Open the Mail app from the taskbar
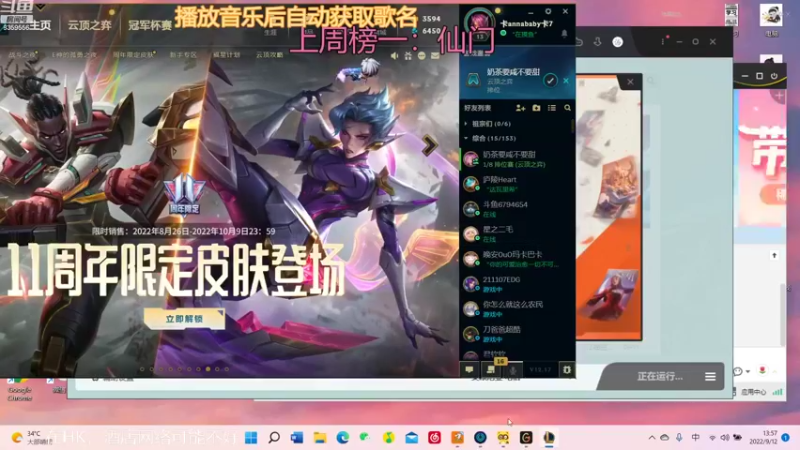Image resolution: width=800 pixels, height=450 pixels. pos(412,438)
